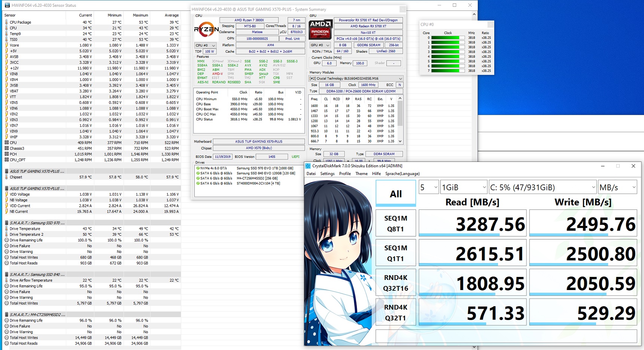This screenshot has height=350, width=644.
Task: Open the 1GiB test size dropdown
Action: click(x=464, y=187)
